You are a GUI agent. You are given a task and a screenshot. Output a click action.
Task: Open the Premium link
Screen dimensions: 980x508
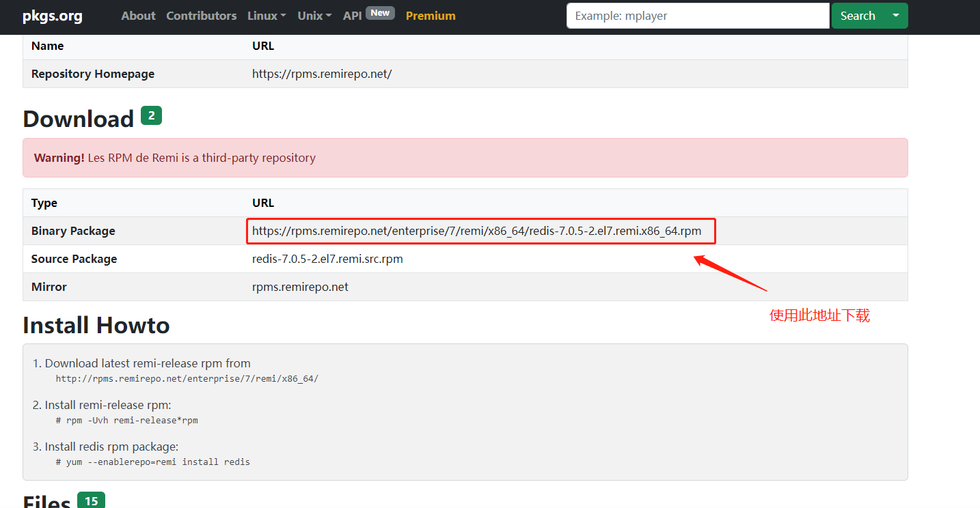tap(431, 16)
